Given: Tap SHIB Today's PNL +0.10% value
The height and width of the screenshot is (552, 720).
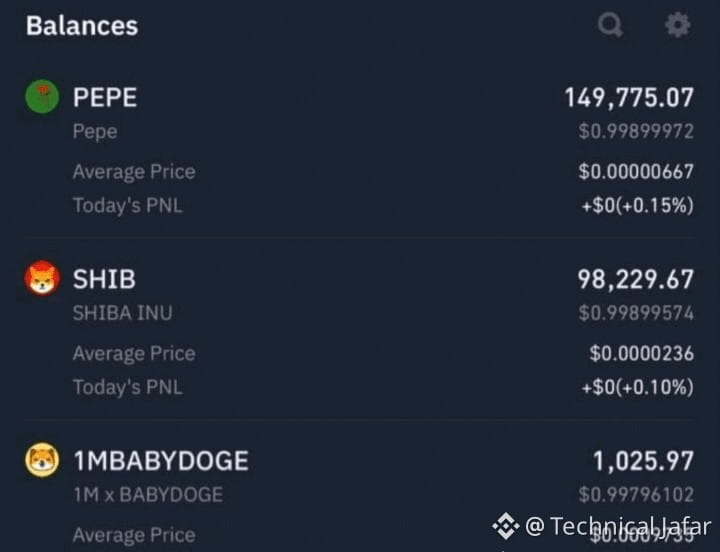Looking at the screenshot, I should [637, 387].
